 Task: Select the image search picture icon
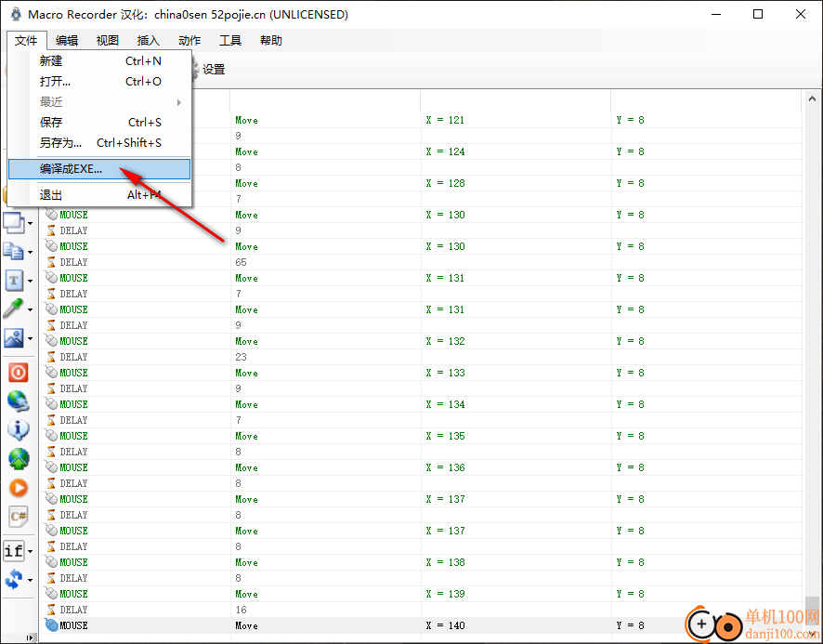click(14, 338)
